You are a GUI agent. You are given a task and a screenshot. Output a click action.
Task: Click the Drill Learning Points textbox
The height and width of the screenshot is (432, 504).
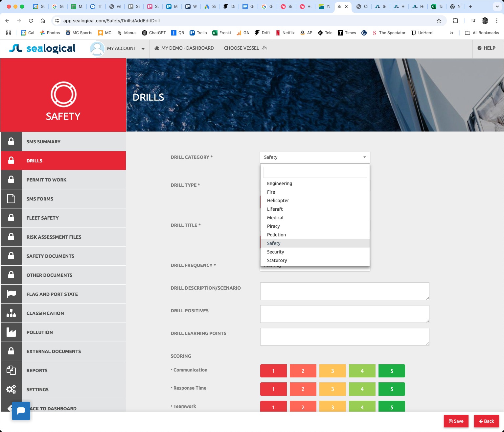pyautogui.click(x=345, y=337)
